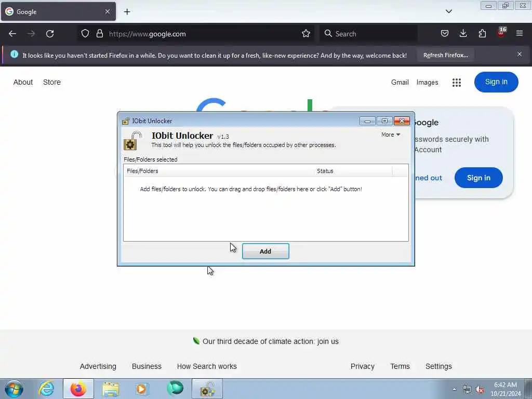Click the top-right Sign in button
The height and width of the screenshot is (399, 532).
[x=496, y=82]
